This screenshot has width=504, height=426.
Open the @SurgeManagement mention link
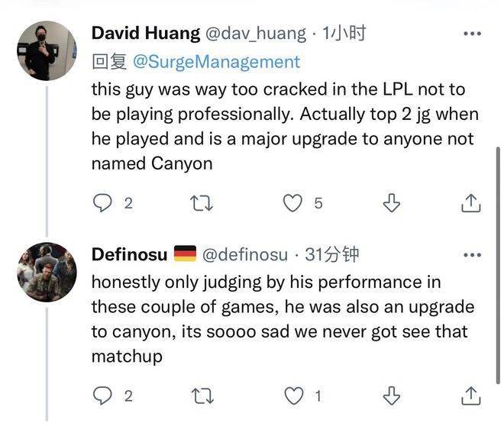coord(216,62)
